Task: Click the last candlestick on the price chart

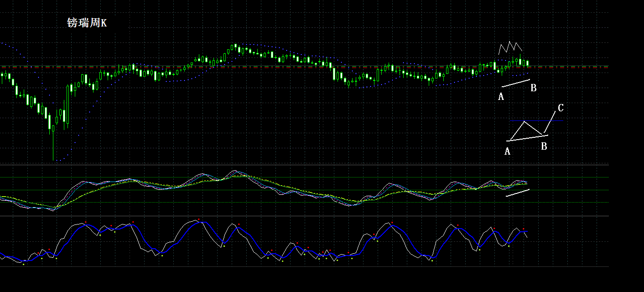Action: click(x=528, y=63)
